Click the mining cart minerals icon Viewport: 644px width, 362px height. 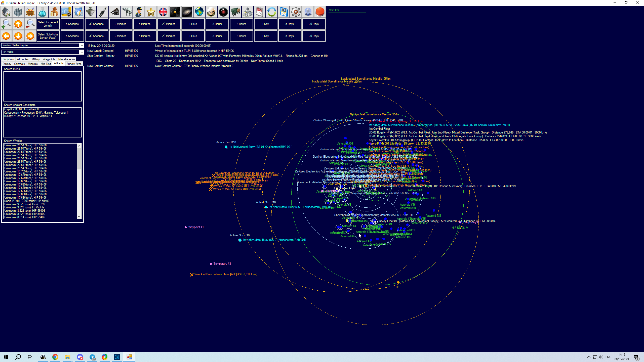tap(30, 12)
